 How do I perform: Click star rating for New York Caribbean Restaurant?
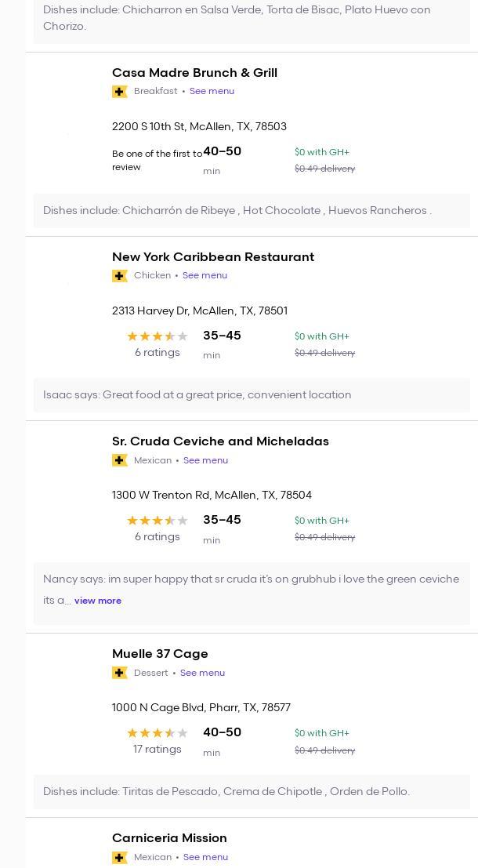click(158, 336)
